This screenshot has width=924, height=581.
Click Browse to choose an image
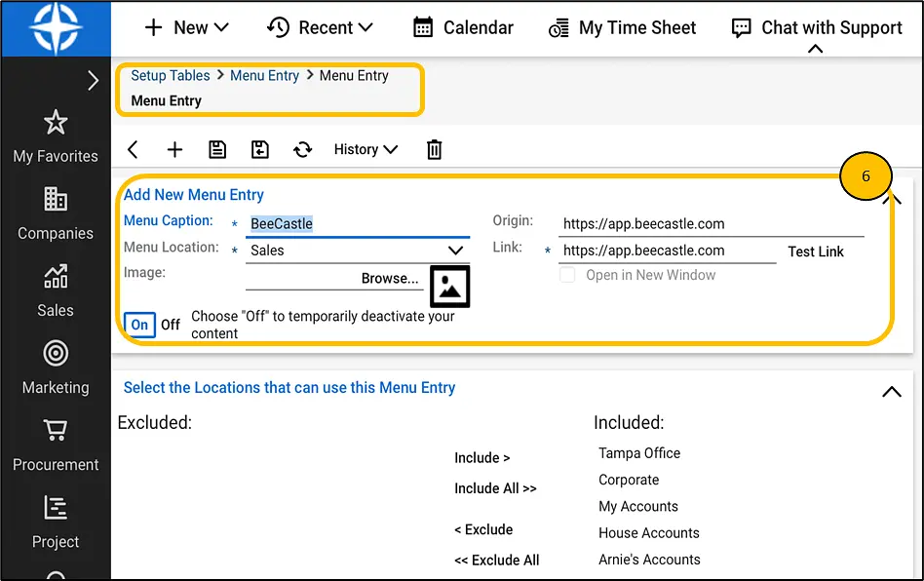point(390,278)
